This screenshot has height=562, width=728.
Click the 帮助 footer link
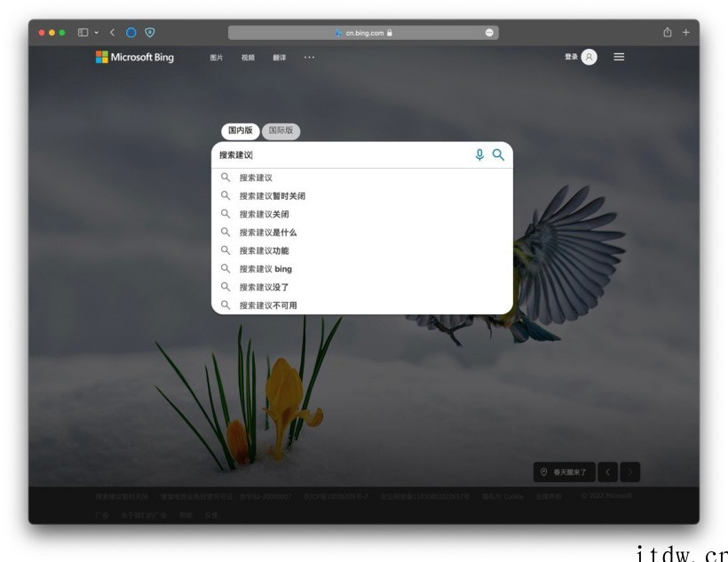(186, 515)
